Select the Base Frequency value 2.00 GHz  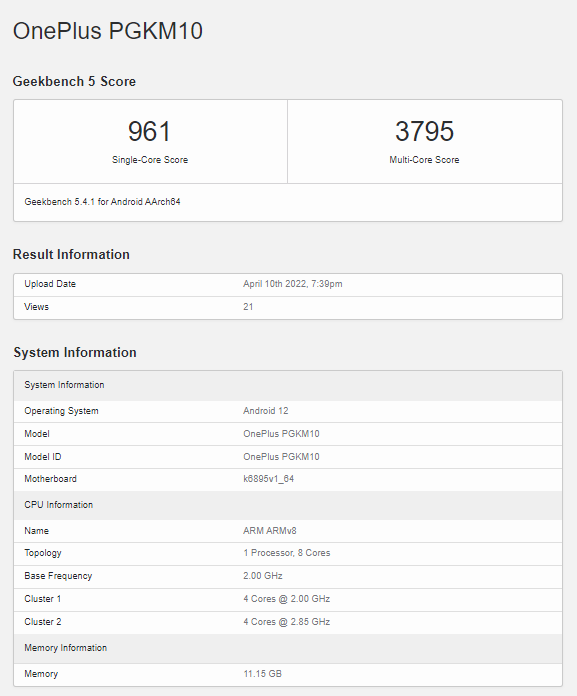(263, 576)
